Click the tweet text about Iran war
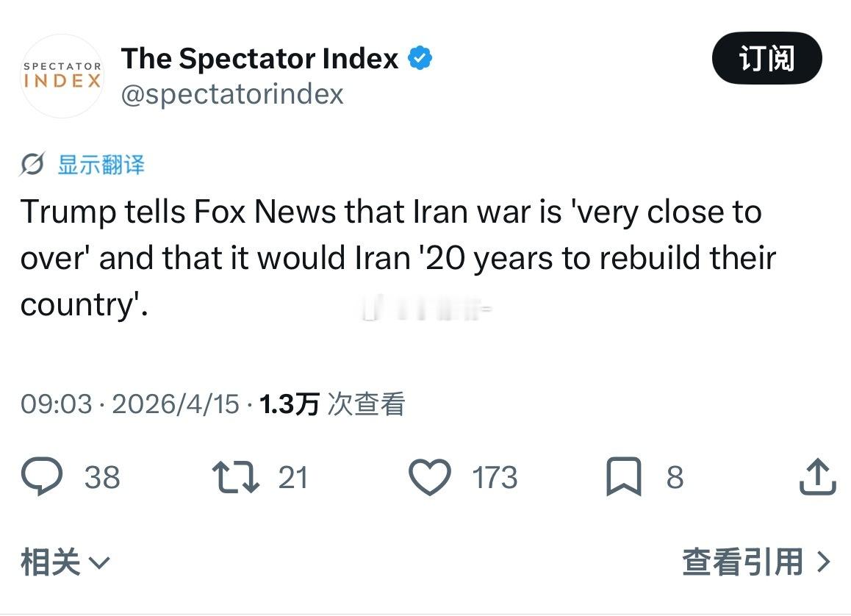The width and height of the screenshot is (851, 616). 397,258
